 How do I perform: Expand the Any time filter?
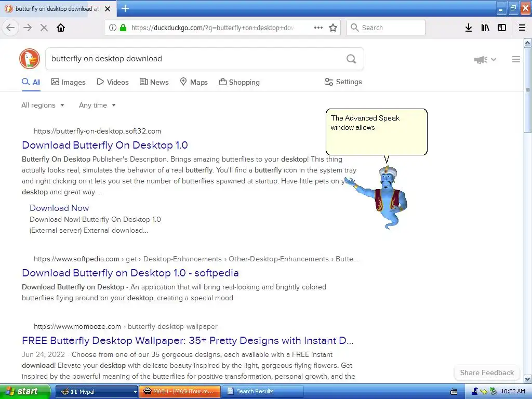97,105
